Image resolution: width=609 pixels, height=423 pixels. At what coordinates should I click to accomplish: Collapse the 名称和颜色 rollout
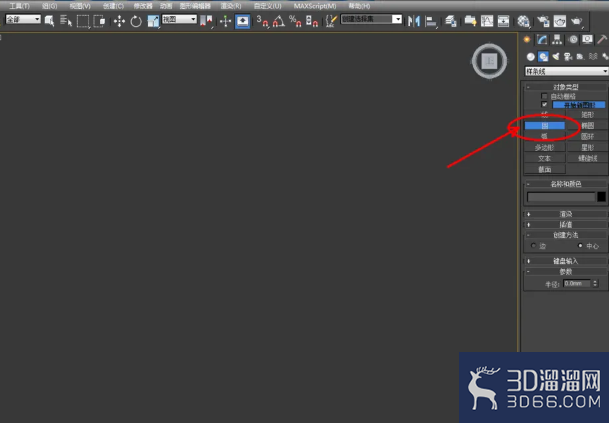566,184
